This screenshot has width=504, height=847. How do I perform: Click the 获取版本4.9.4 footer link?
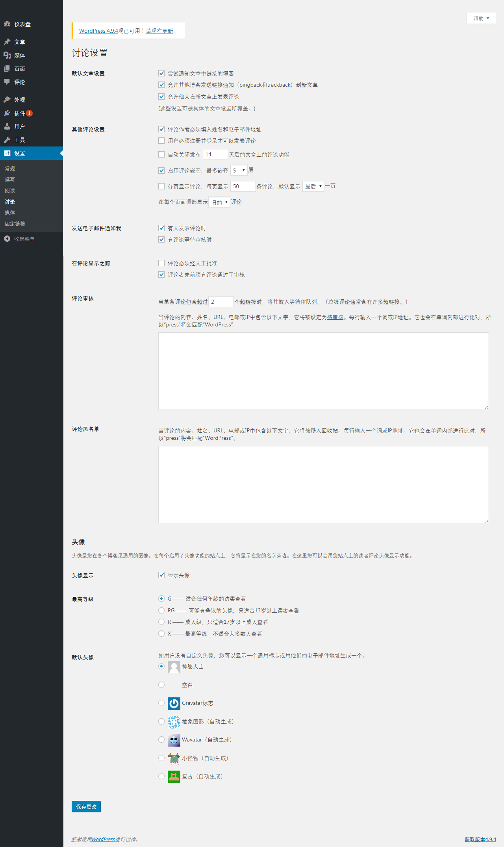[x=480, y=840]
